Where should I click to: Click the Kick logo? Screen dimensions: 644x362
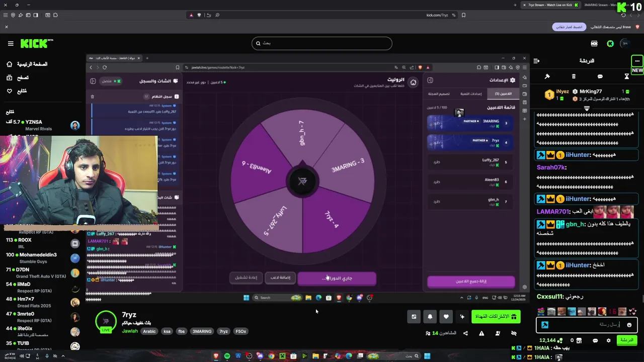(x=36, y=44)
